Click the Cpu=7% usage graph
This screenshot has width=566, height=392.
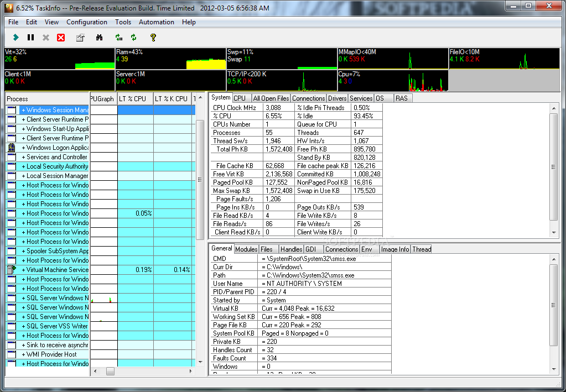click(x=393, y=81)
